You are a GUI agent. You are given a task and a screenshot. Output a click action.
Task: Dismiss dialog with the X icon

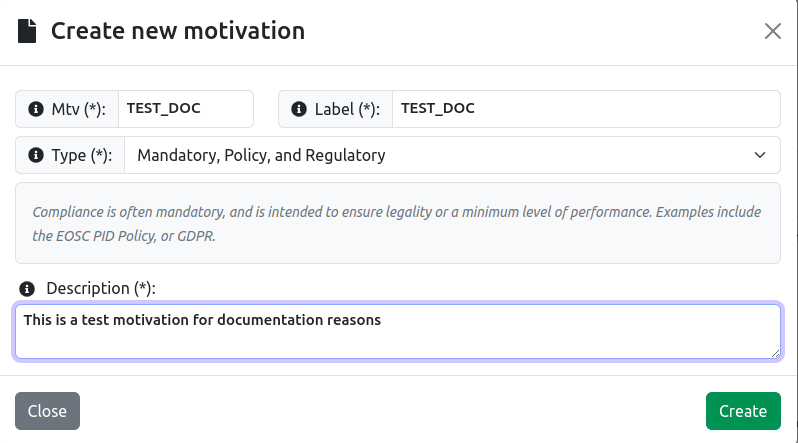pyautogui.click(x=773, y=31)
